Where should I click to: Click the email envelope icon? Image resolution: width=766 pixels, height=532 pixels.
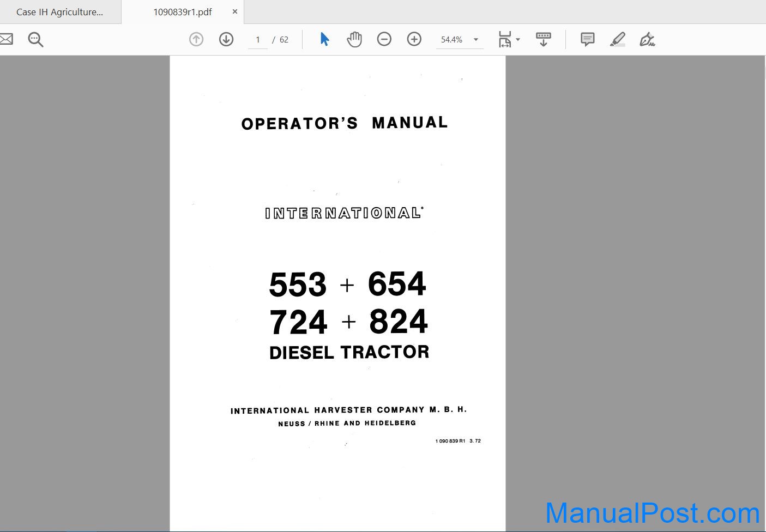[x=5, y=39]
